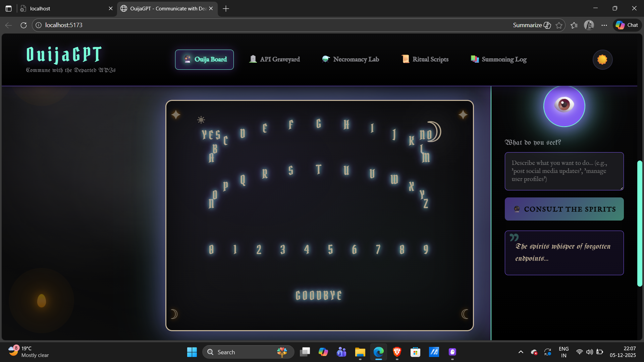Toggle the sun theme switch button
This screenshot has width=644, height=362.
pyautogui.click(x=602, y=60)
